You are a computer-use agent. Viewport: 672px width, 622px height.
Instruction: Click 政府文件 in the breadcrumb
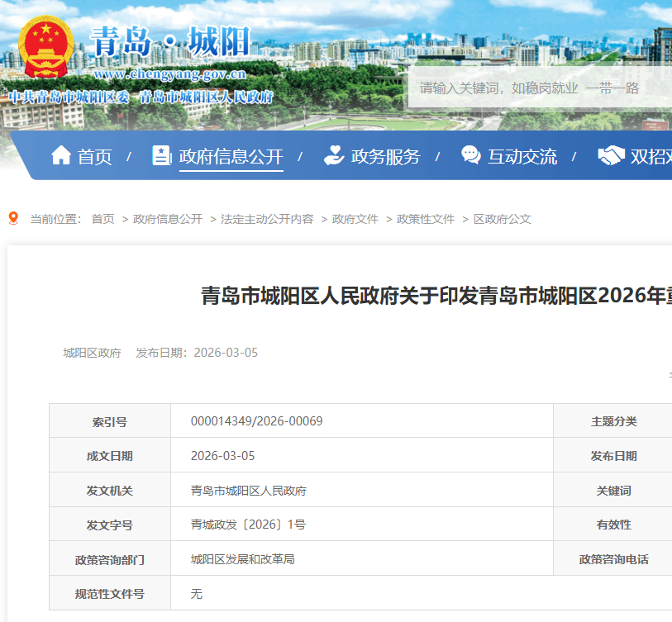pos(355,219)
